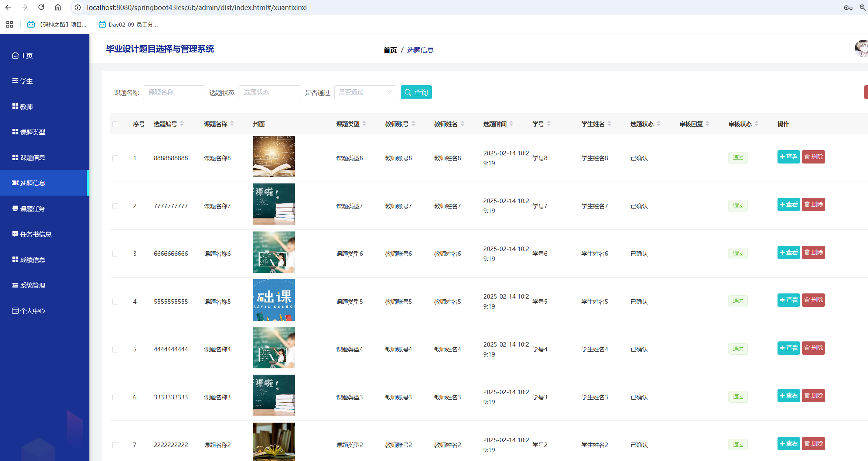Click the 课题名称 search input field

coord(174,92)
